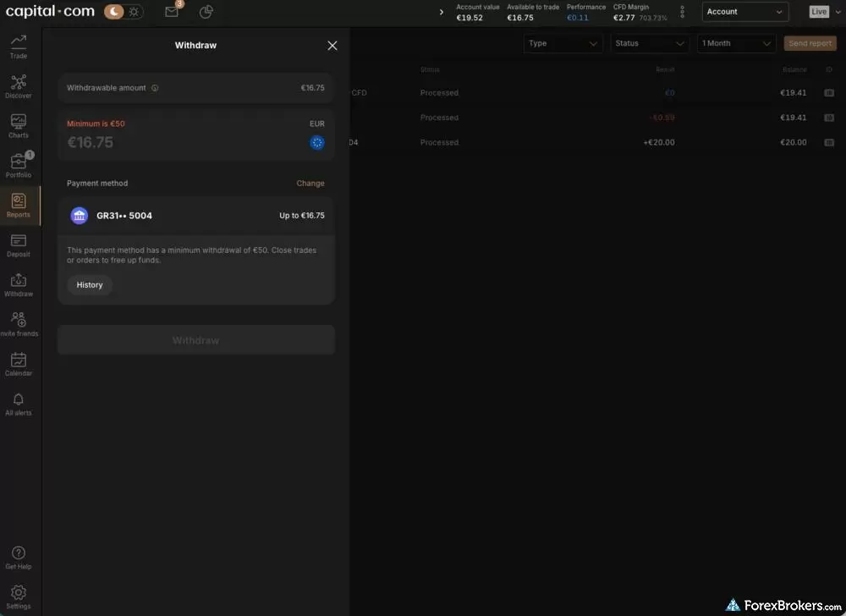
Task: Open the Portfolio section
Action: (x=19, y=166)
